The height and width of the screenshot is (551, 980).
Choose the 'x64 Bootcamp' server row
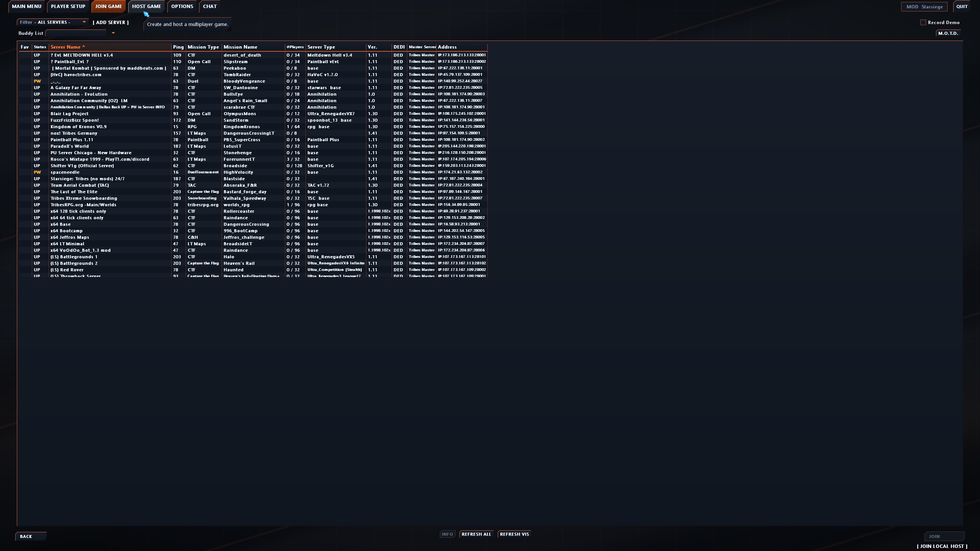pos(253,231)
